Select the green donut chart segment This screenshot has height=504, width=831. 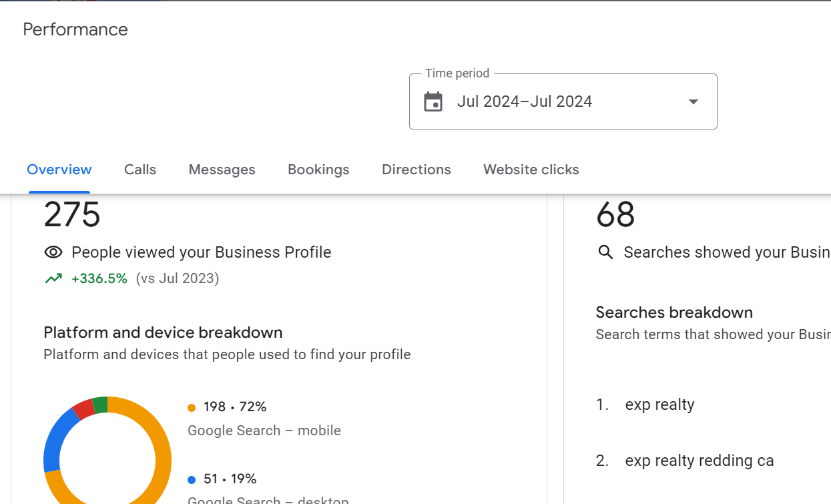tap(100, 405)
